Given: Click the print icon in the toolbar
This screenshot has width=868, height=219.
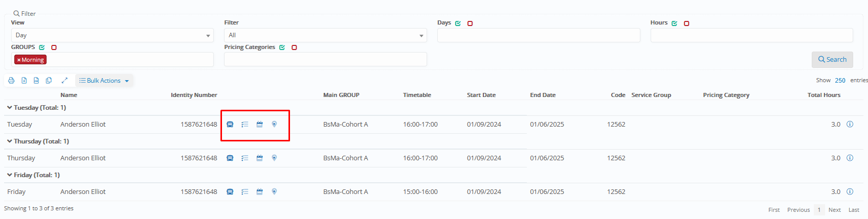Looking at the screenshot, I should click(11, 81).
